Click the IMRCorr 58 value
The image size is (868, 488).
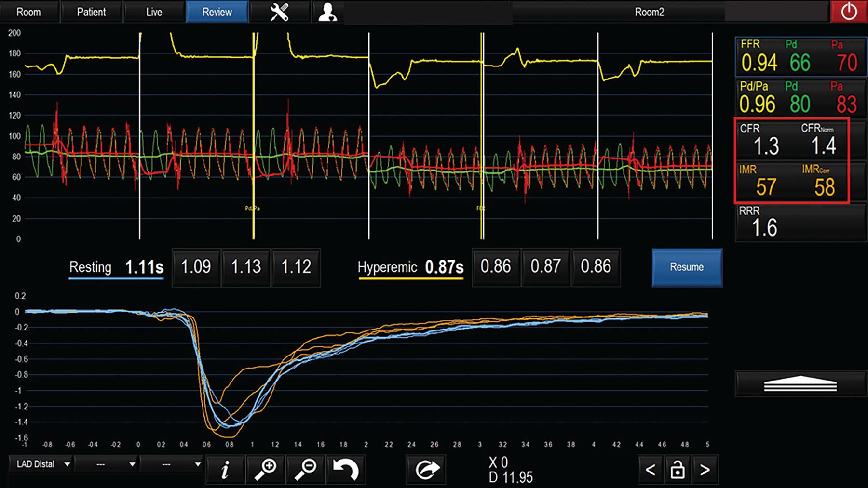coord(825,187)
